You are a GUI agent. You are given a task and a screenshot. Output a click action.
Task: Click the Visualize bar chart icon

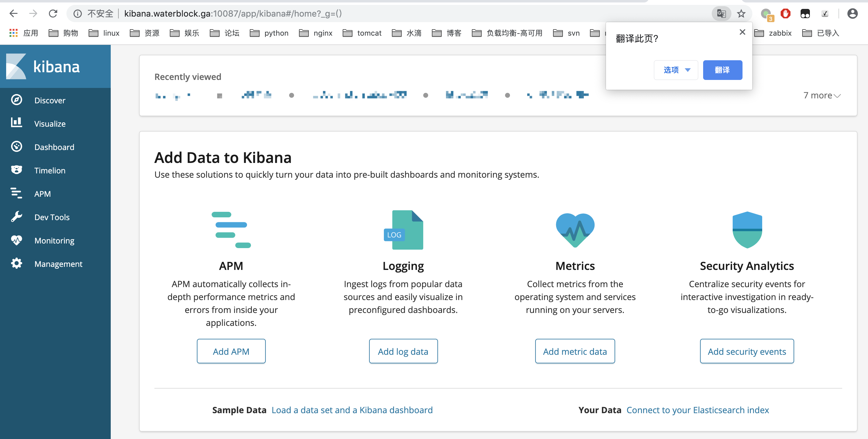pos(16,123)
